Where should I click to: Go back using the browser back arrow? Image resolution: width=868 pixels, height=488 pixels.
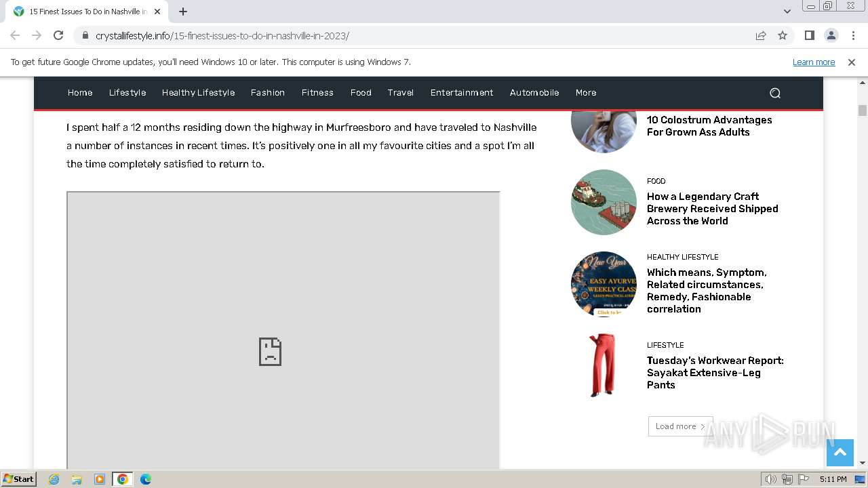point(15,35)
